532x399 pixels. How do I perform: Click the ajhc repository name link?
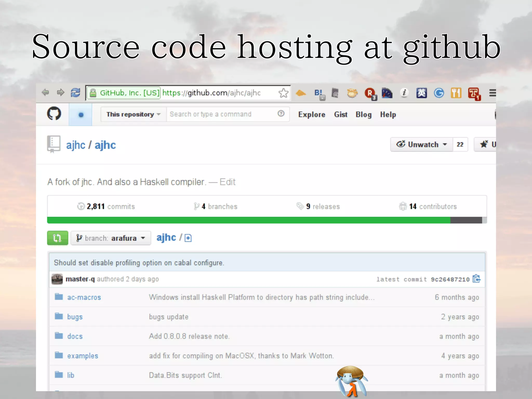click(105, 145)
